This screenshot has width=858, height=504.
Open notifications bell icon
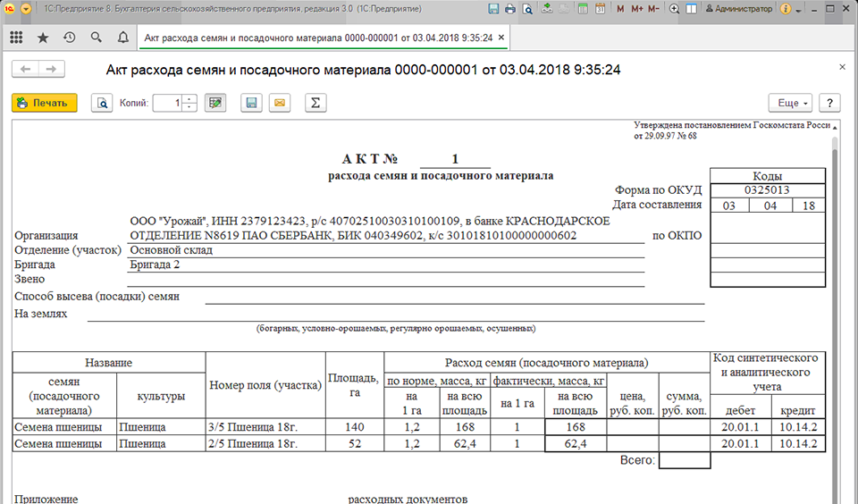point(123,38)
